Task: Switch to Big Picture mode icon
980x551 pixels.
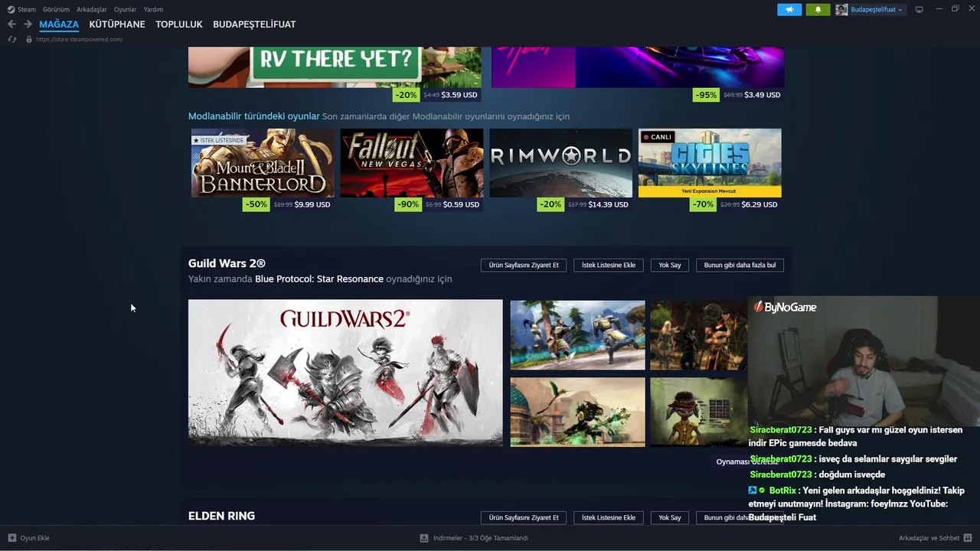Action: point(920,9)
